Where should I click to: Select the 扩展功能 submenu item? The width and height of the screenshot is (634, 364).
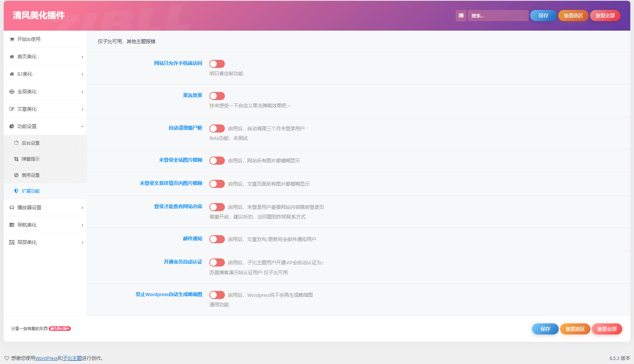point(45,191)
